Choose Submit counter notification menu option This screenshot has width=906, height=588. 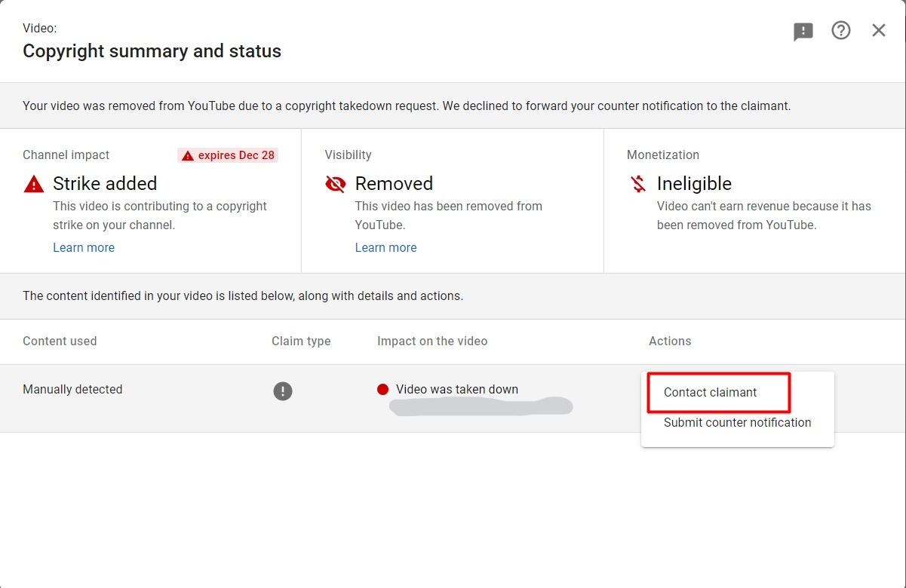(738, 422)
